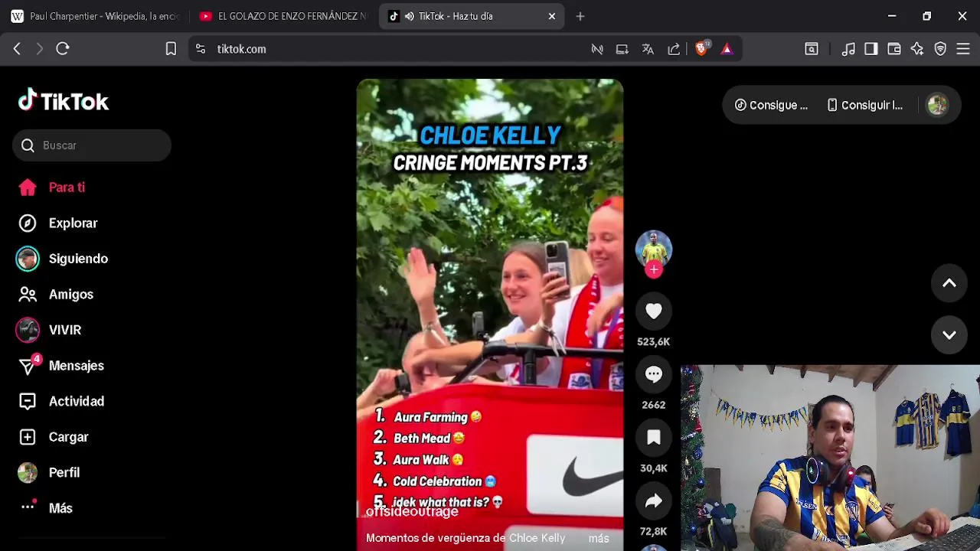Screen dimensions: 980x551
Task: Follow creator with red plus button
Action: pyautogui.click(x=654, y=269)
